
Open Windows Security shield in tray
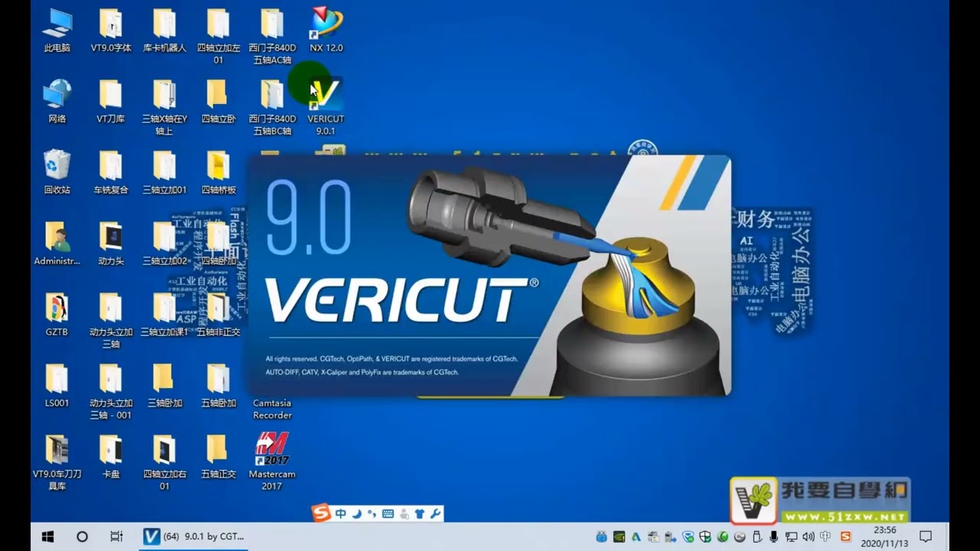[705, 536]
